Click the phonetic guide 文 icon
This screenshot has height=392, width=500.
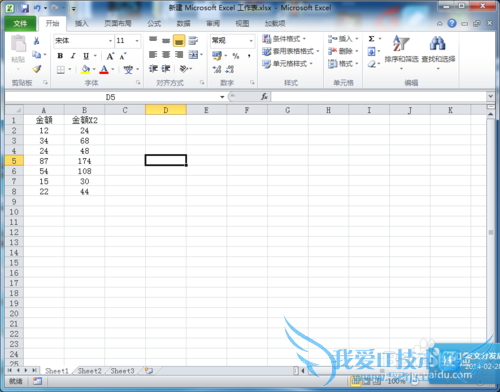pyautogui.click(x=128, y=69)
